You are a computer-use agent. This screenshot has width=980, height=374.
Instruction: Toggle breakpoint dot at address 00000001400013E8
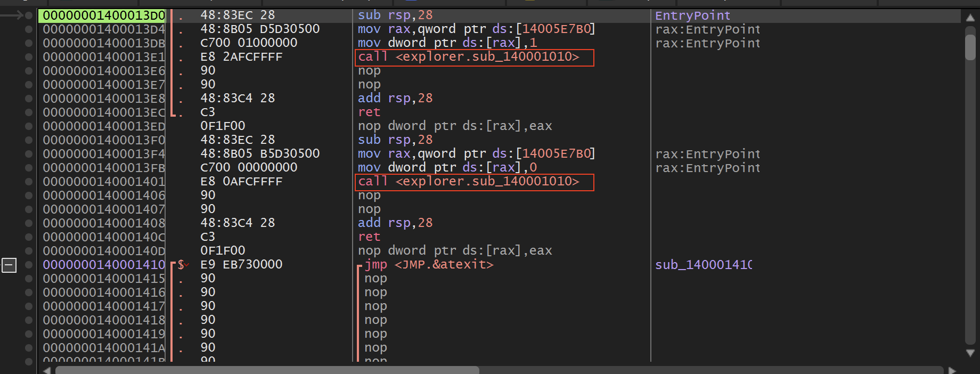click(x=29, y=99)
